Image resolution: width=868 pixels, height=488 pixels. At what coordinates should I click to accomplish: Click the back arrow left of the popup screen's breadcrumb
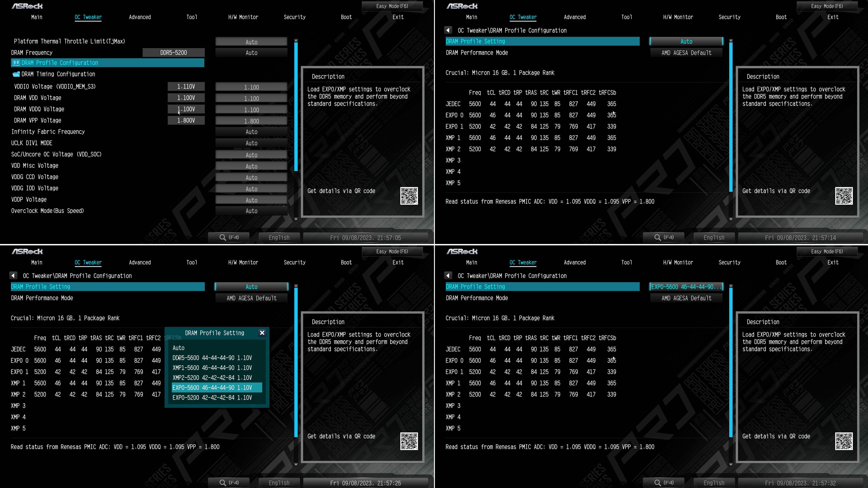(13, 275)
